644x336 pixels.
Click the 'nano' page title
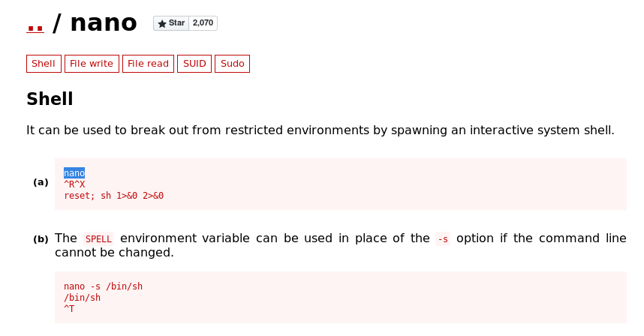click(104, 23)
